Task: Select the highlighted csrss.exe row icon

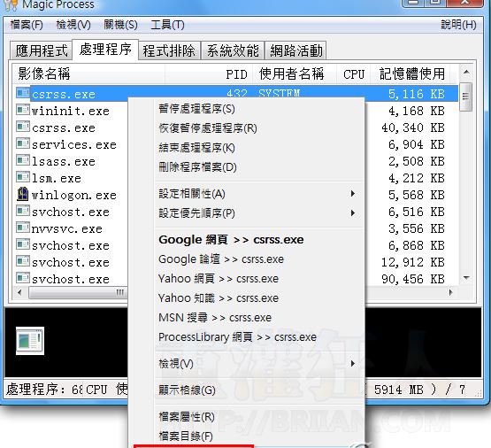Action: 22,93
